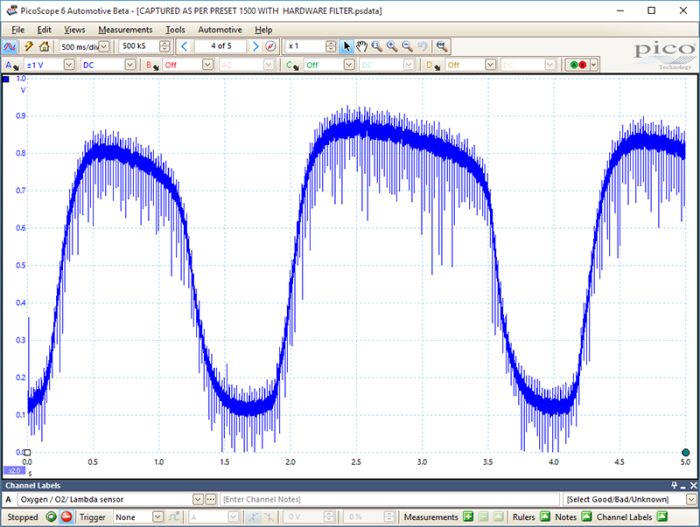Image resolution: width=700 pixels, height=527 pixels.
Task: Switch to scope mode icon
Action: 9,46
